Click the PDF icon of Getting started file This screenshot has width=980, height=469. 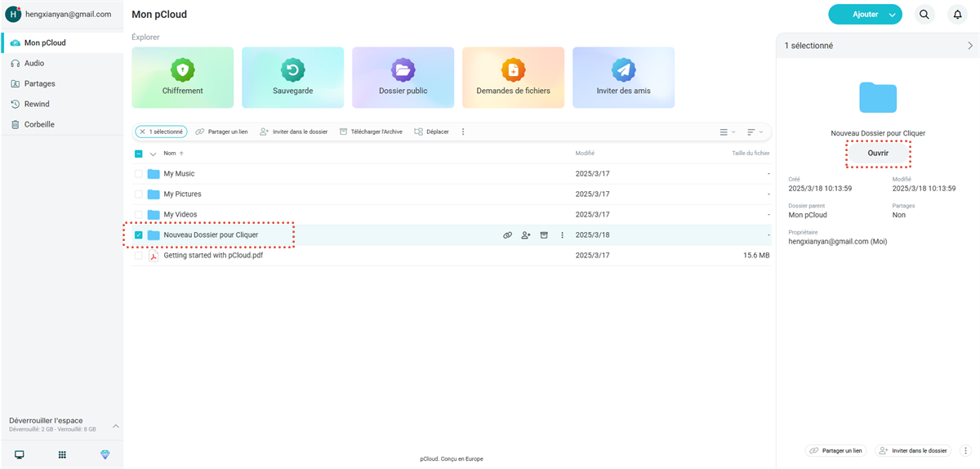153,255
